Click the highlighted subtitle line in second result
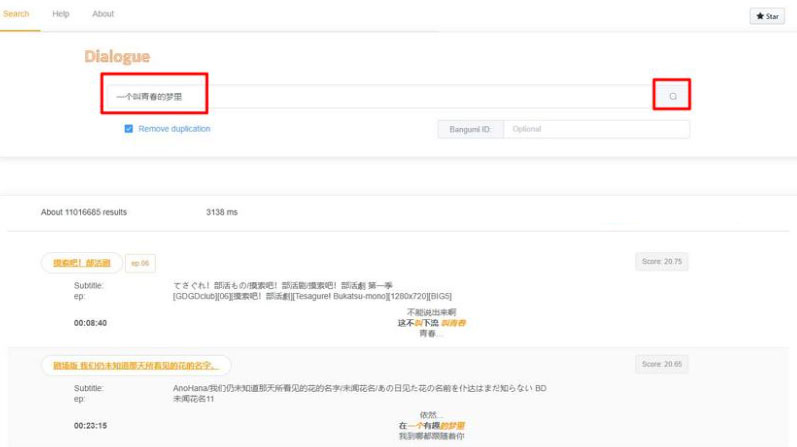 [x=432, y=425]
